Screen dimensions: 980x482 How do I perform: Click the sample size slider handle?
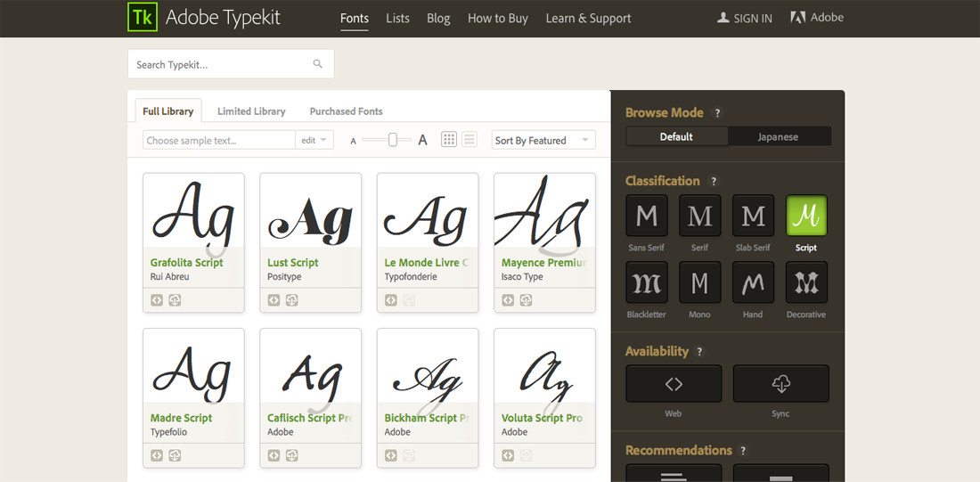tap(393, 139)
